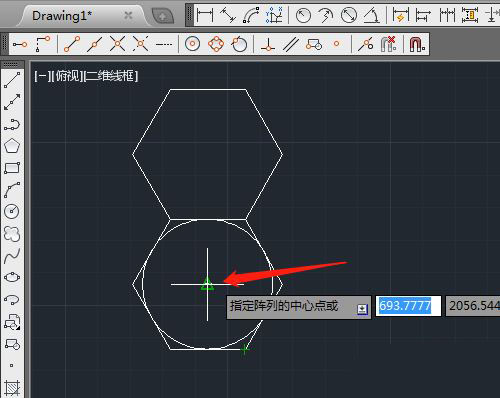Screen dimensions: 500x398
Task: Click the Linear dimension tool
Action: pyautogui.click(x=205, y=15)
